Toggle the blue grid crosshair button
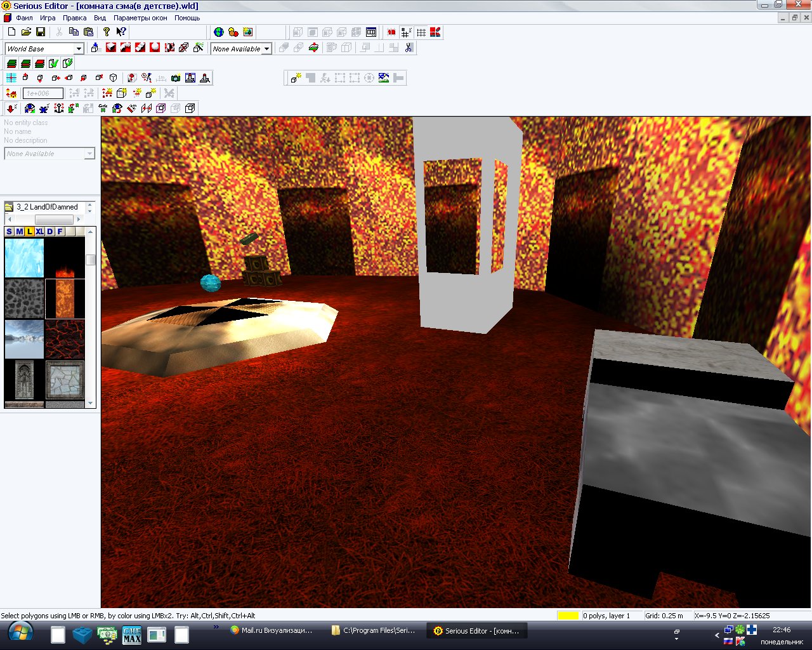Image resolution: width=812 pixels, height=650 pixels. click(x=11, y=78)
